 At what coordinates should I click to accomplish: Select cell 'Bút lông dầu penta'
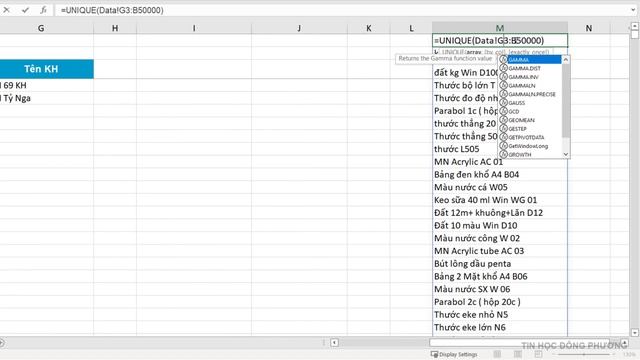tap(500, 264)
